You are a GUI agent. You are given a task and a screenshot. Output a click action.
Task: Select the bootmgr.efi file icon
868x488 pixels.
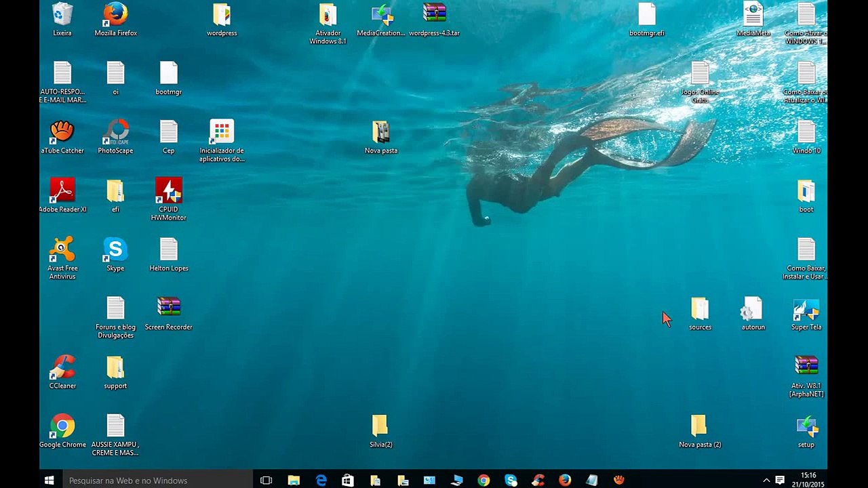647,19
